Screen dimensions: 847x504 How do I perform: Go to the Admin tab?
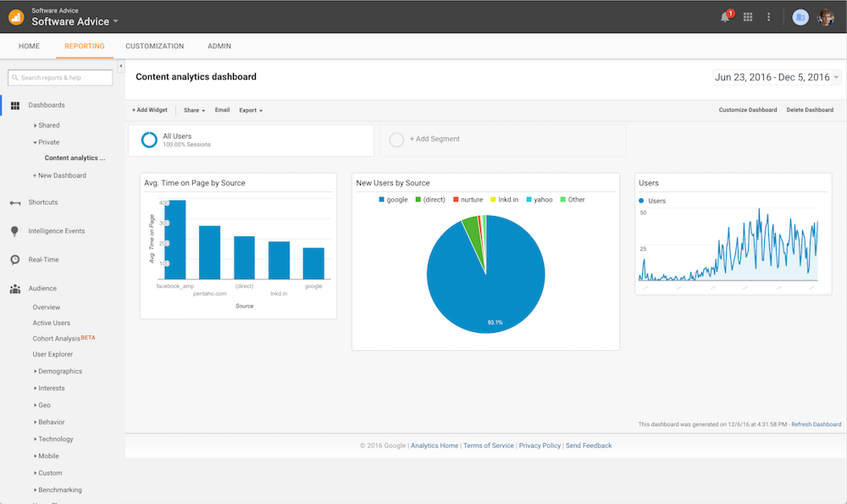coord(219,46)
